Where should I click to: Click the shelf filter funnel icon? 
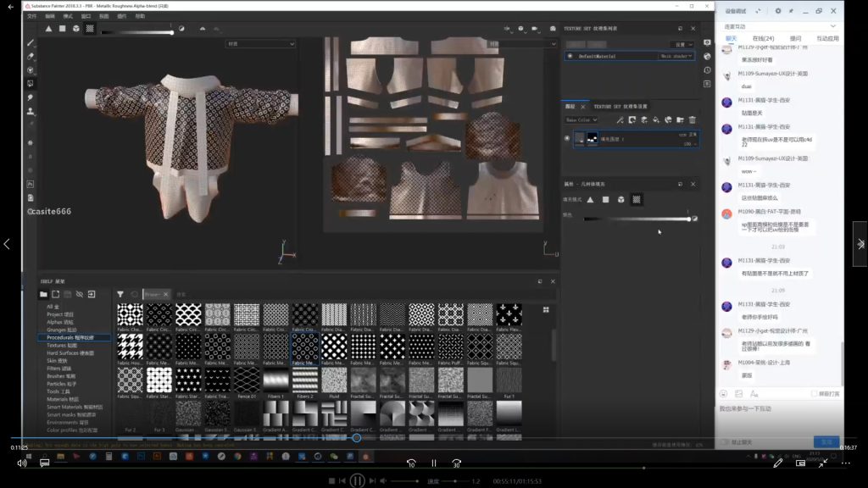pyautogui.click(x=120, y=294)
